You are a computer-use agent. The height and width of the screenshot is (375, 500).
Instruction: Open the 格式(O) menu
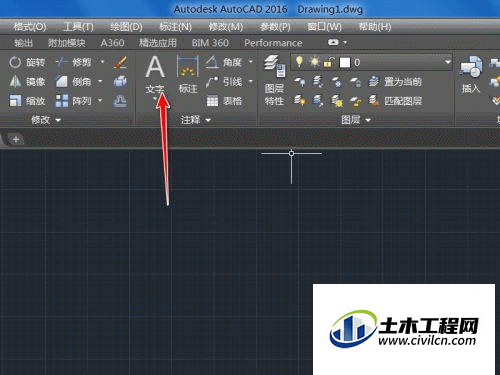[30, 27]
